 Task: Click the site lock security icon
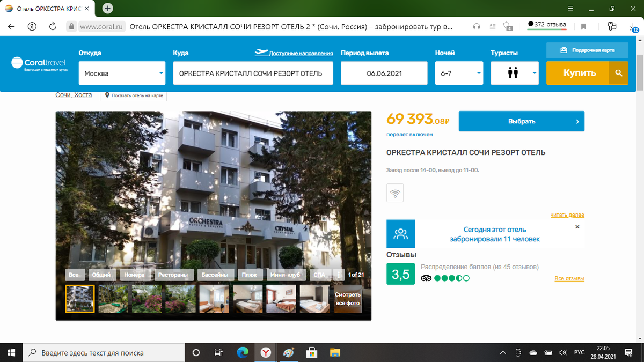(70, 26)
